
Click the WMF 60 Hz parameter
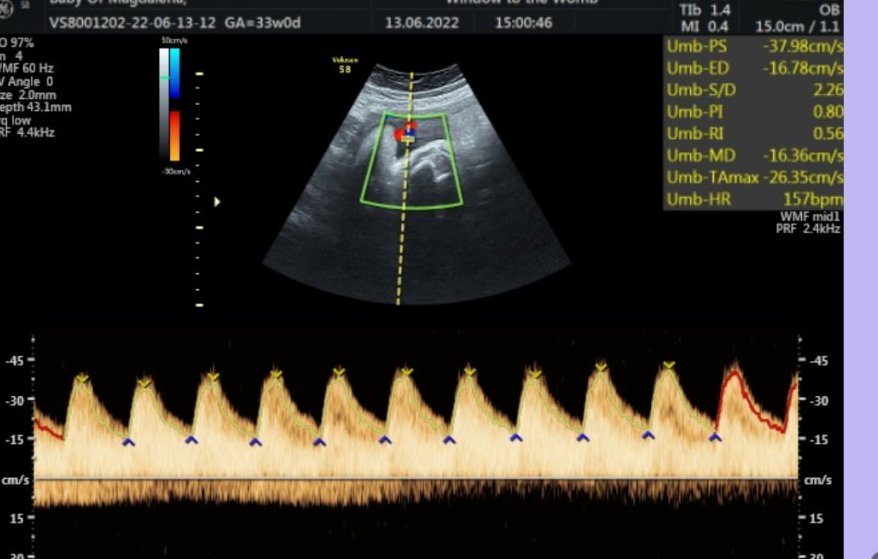coord(27,68)
